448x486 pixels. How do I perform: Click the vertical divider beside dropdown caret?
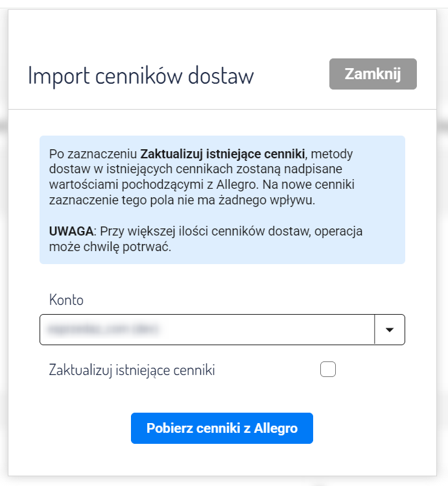374,330
